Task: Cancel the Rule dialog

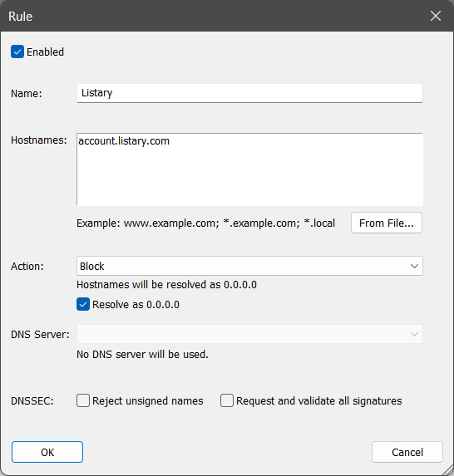Action: point(407,452)
